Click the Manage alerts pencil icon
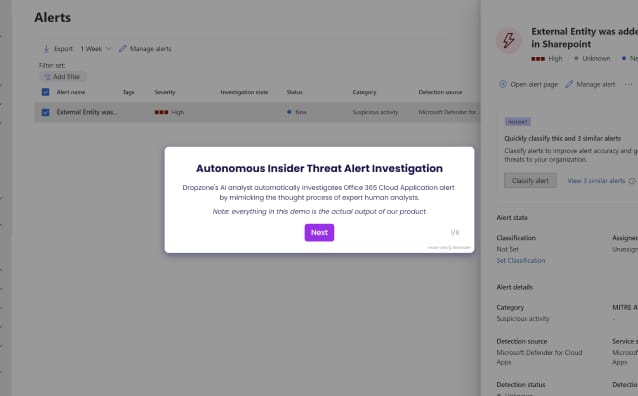 click(122, 49)
